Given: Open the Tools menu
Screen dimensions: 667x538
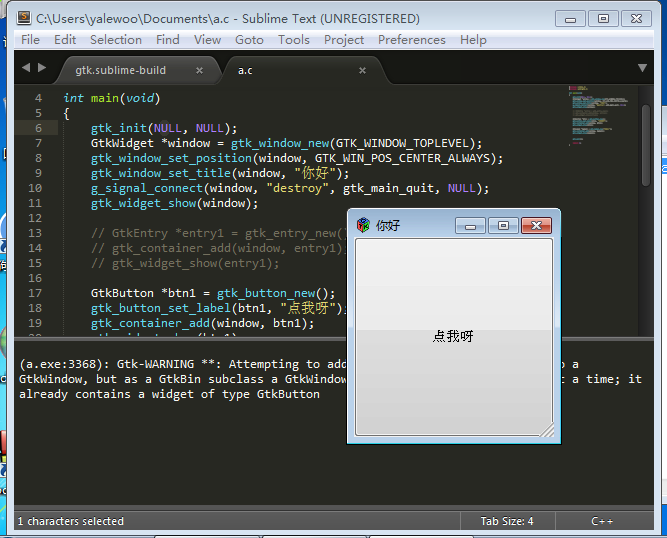Looking at the screenshot, I should 294,40.
